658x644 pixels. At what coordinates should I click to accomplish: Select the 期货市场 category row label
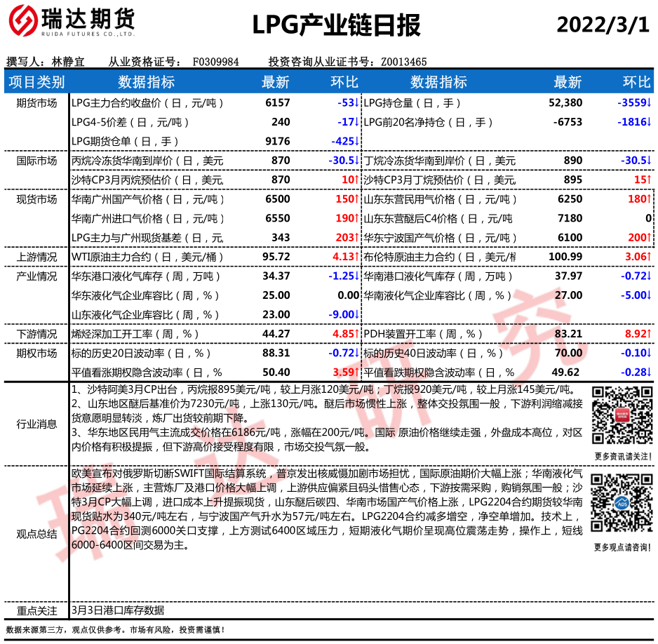tap(36, 103)
